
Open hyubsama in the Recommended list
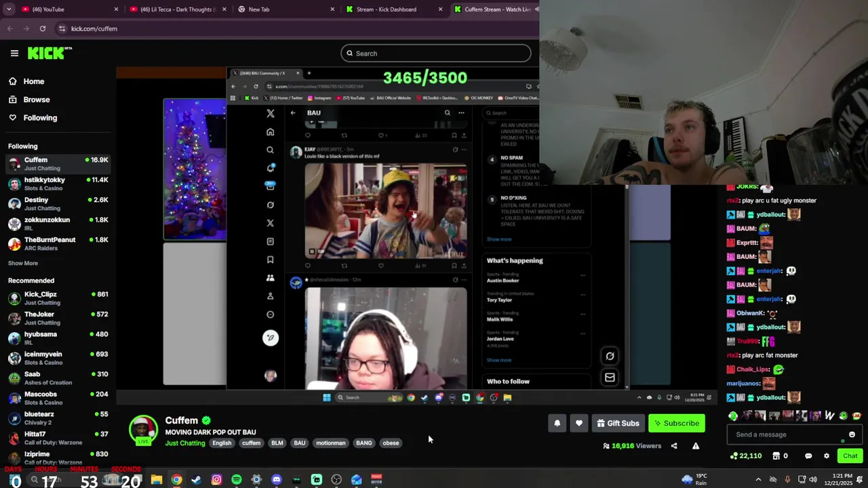point(58,338)
